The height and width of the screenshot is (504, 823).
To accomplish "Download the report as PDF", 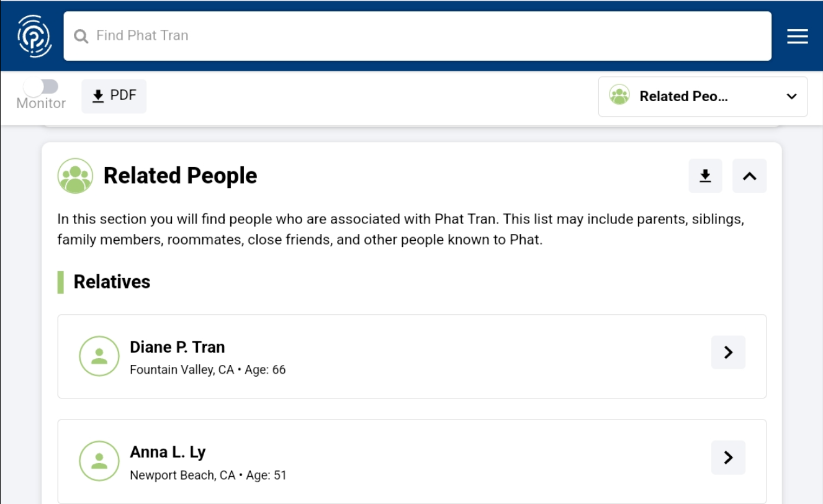I will (114, 96).
